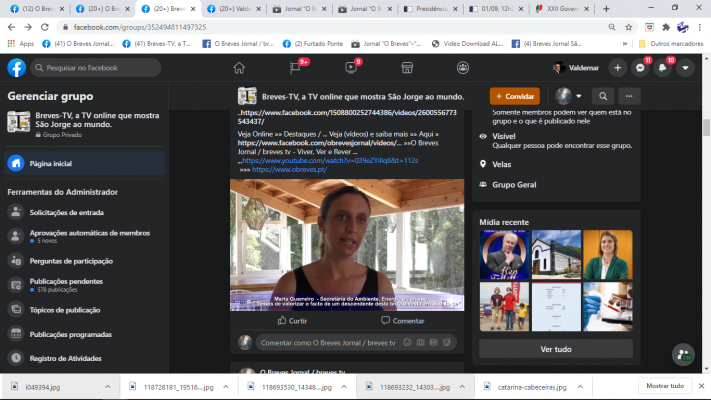The image size is (711, 400).
Task: Click Curtir on the video post
Action: click(291, 321)
